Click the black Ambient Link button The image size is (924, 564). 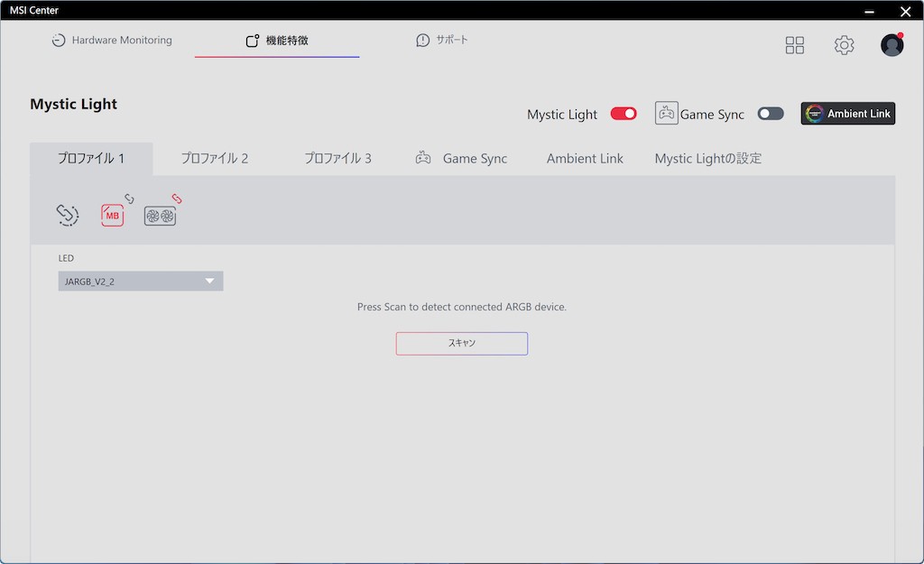[x=847, y=114]
